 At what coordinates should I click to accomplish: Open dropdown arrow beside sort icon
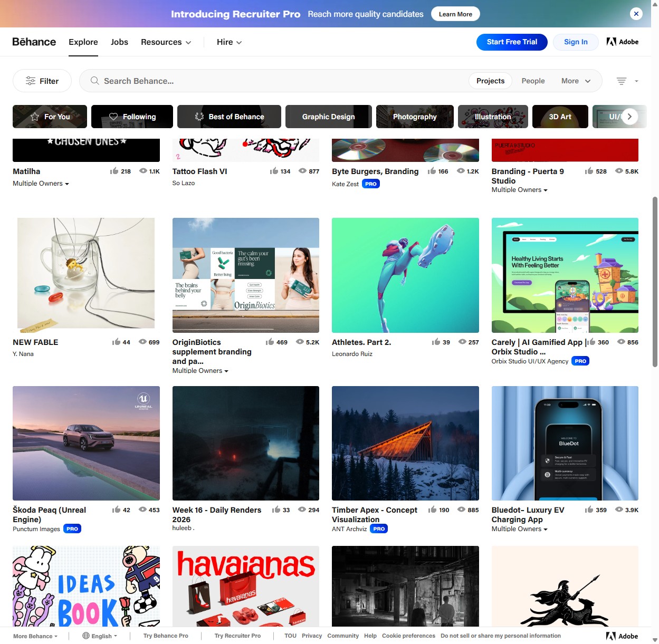tap(636, 81)
